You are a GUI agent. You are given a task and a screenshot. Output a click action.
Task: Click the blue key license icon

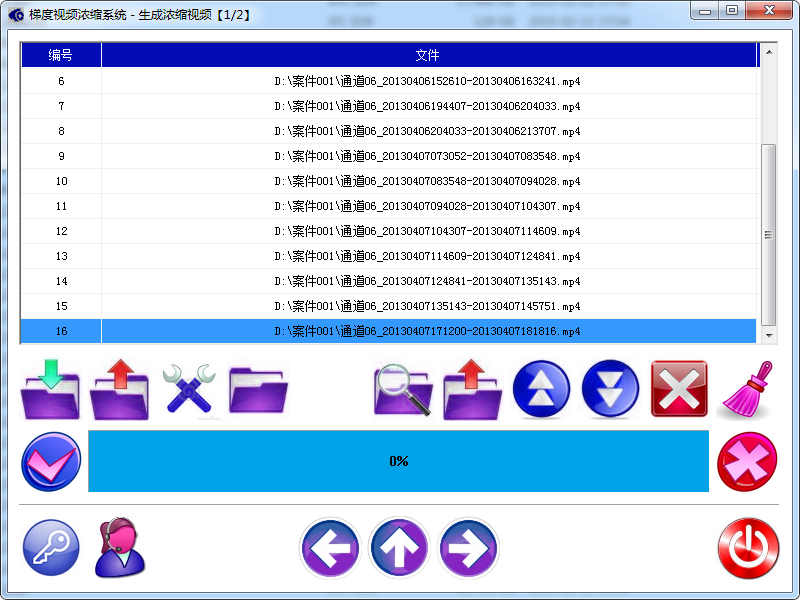pos(51,548)
